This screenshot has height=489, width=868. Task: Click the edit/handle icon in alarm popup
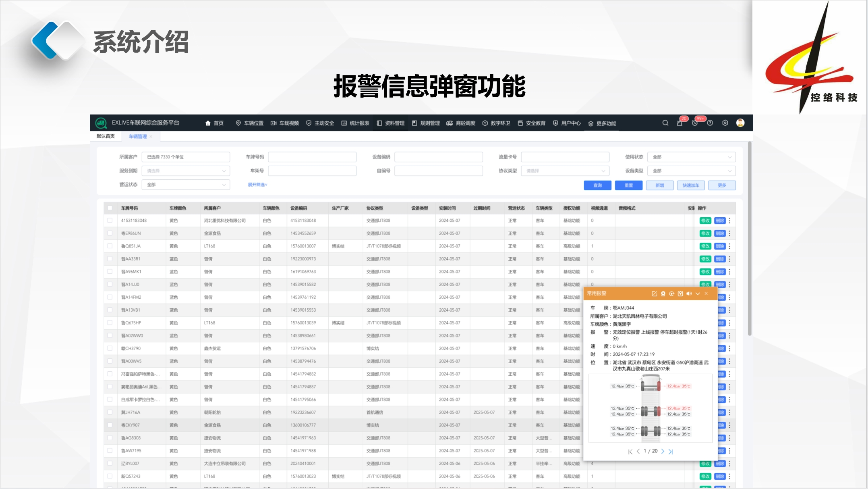click(x=654, y=294)
